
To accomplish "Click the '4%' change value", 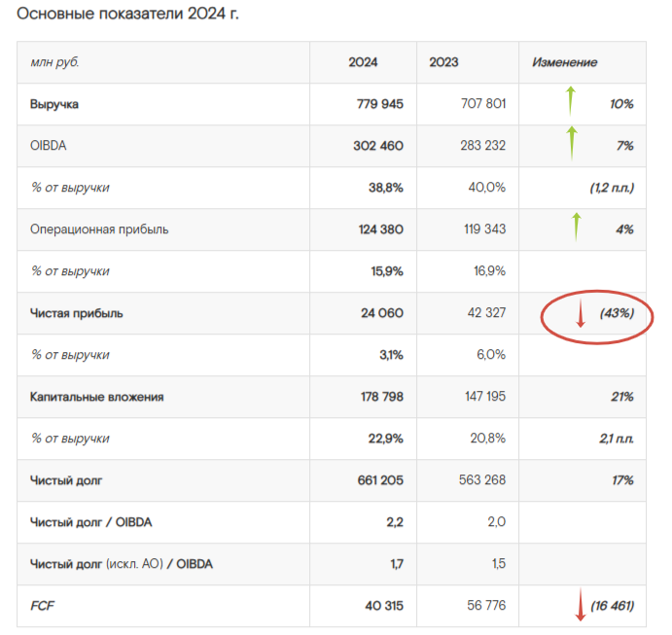I will 625,229.
